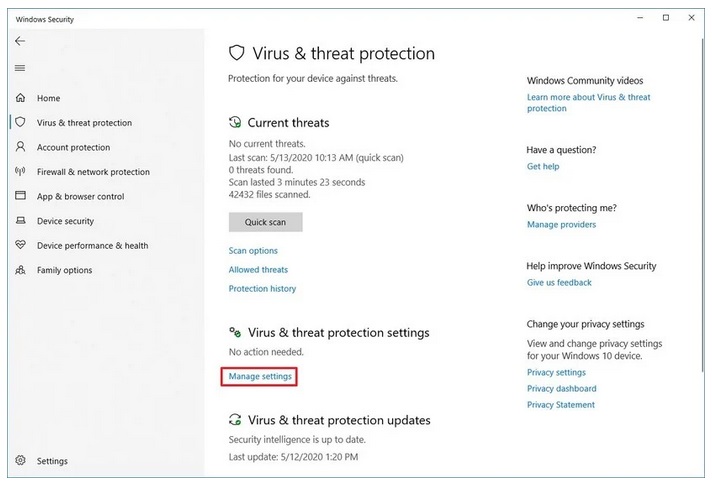Viewport: 712px width, 483px height.
Task: Open Privacy dashboard link
Action: coord(561,389)
